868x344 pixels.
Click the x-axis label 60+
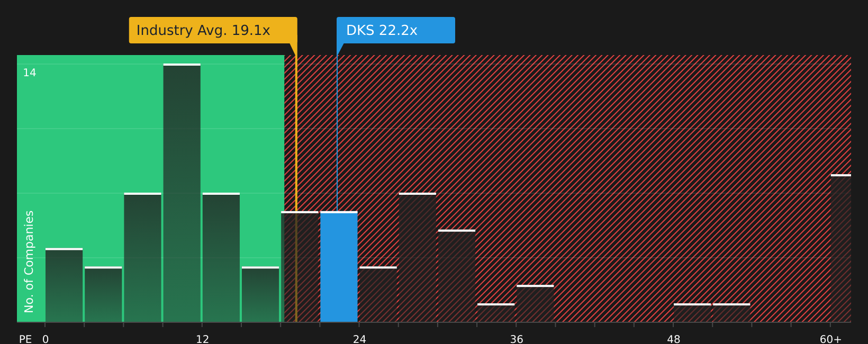830,339
